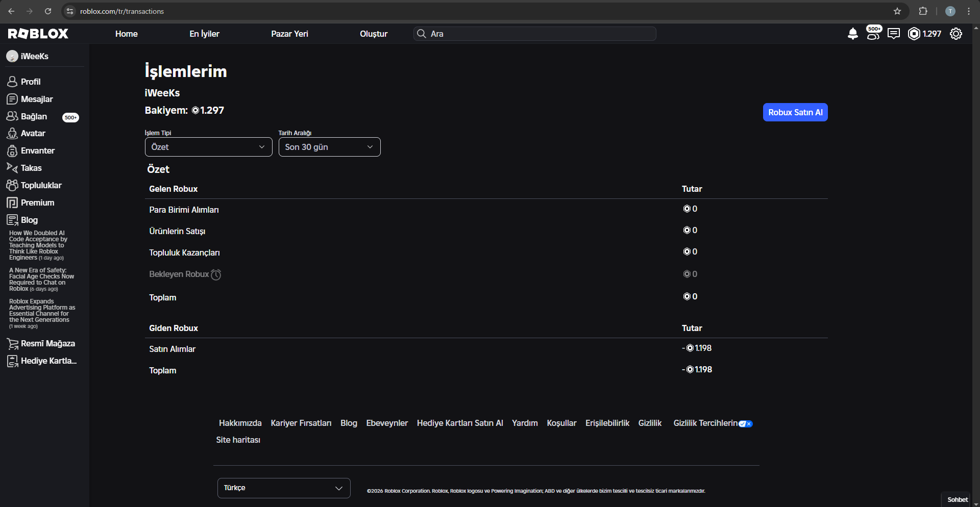980x507 pixels.
Task: Open the Hakkımızda footer link
Action: (240, 423)
